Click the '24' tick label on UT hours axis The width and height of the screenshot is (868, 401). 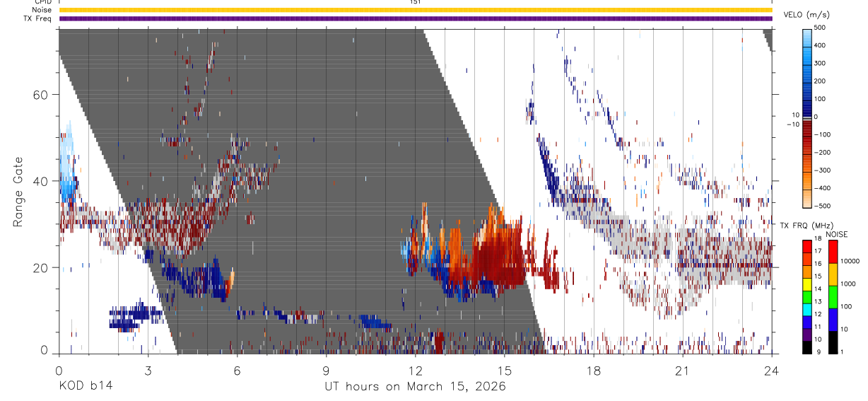click(772, 371)
